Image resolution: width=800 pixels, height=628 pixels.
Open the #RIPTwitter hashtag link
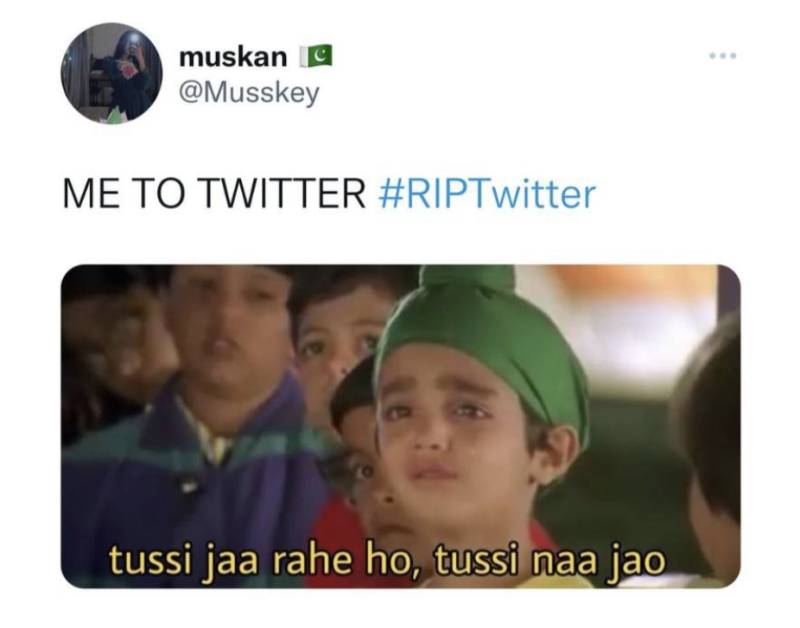pos(487,194)
